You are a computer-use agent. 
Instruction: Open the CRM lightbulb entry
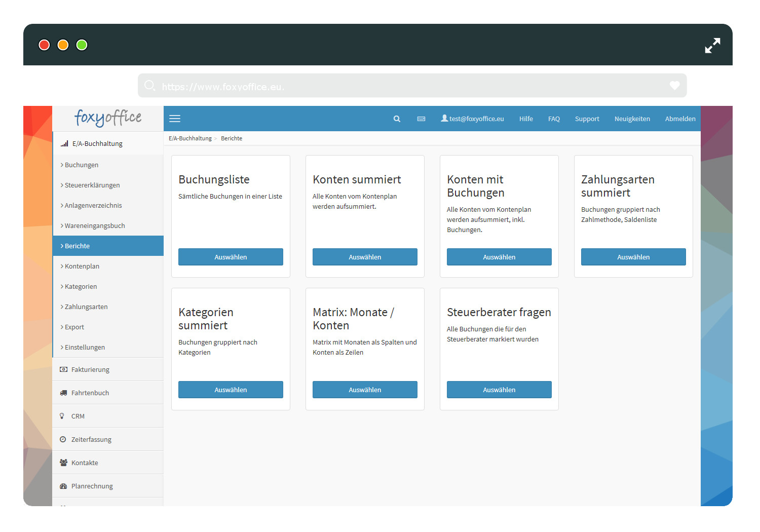(x=78, y=416)
